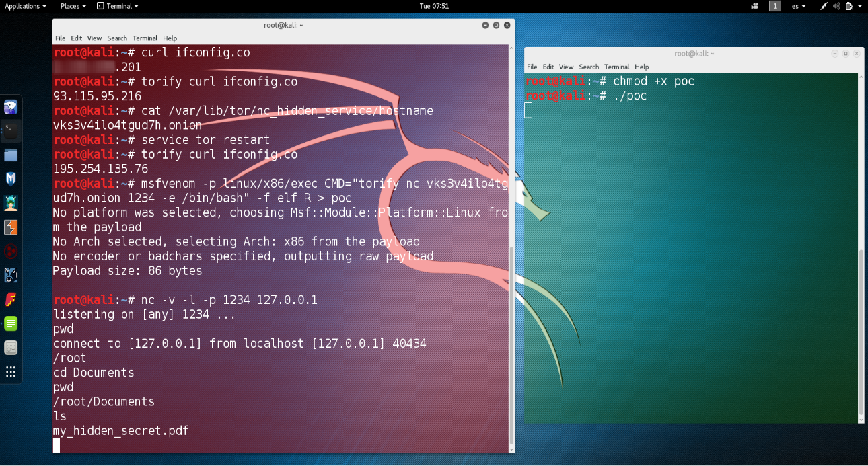Screen dimensions: 868x466
Task: Click the '195.254.135.76' IP address output
Action: coord(100,169)
